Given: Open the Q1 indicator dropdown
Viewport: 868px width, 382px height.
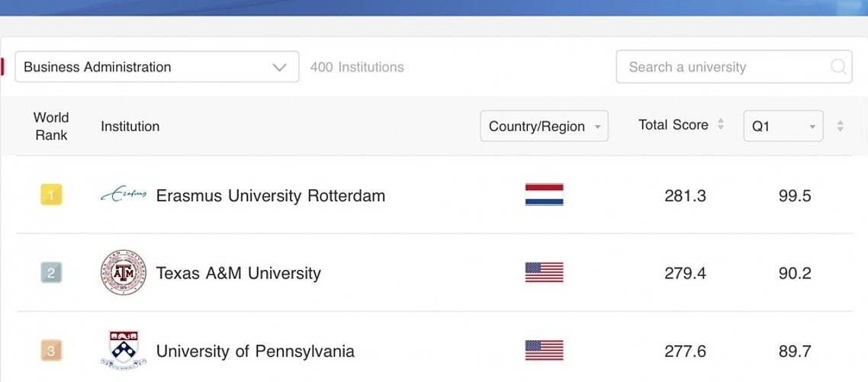Looking at the screenshot, I should [783, 127].
